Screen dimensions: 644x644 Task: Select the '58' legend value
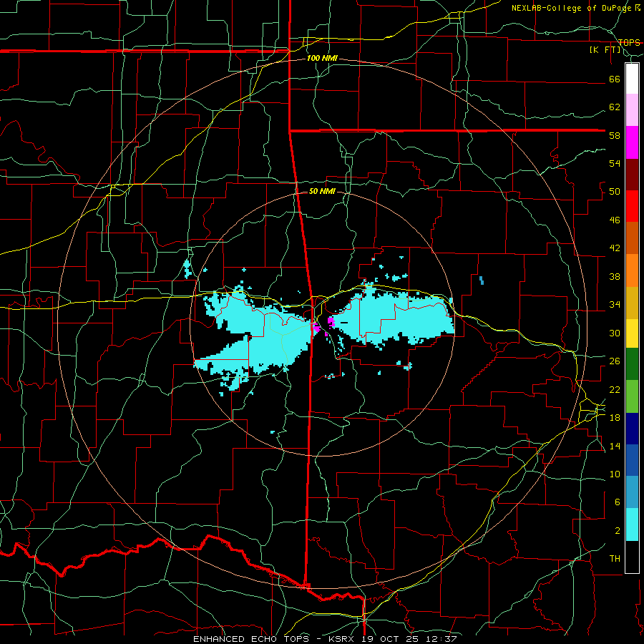point(615,135)
